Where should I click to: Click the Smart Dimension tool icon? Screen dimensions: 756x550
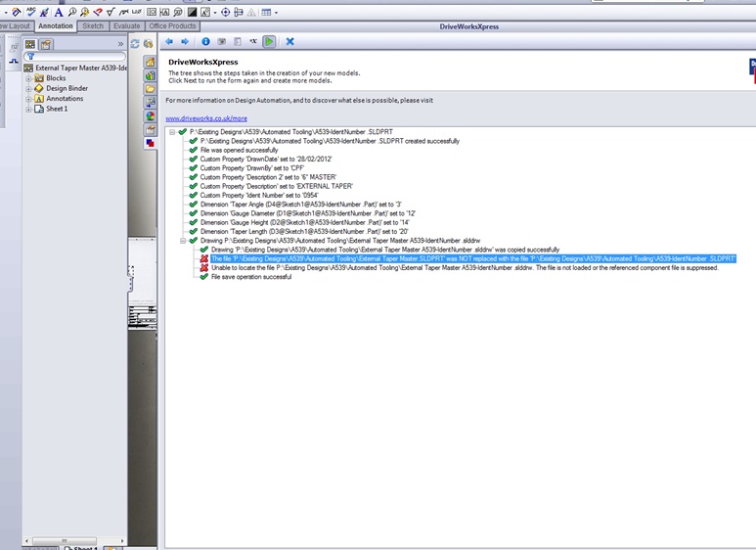(16, 12)
